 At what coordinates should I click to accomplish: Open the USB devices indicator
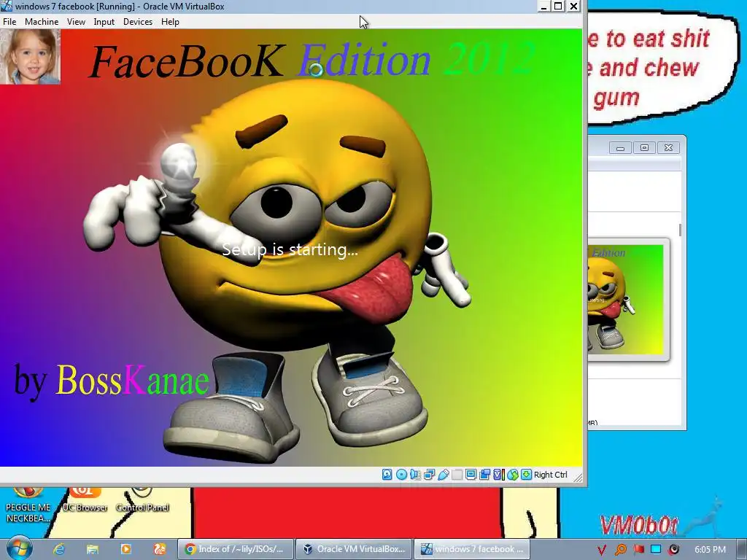443,474
